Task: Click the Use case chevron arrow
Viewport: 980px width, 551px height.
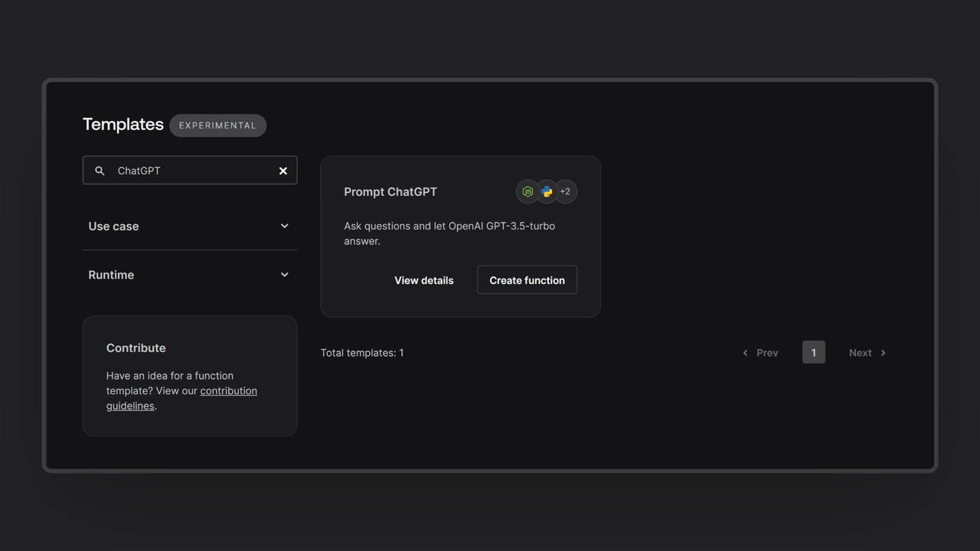Action: click(x=285, y=227)
